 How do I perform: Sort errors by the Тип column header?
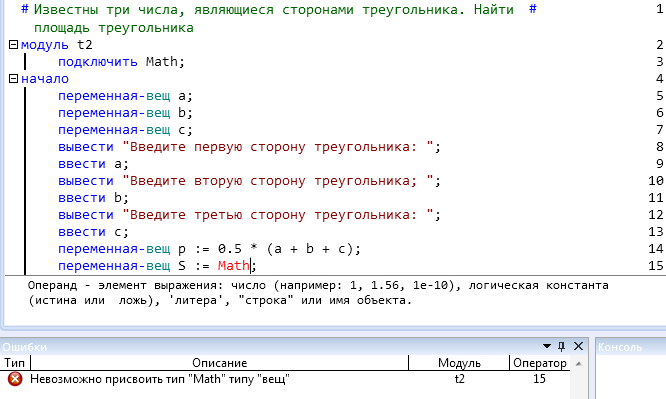[15, 363]
